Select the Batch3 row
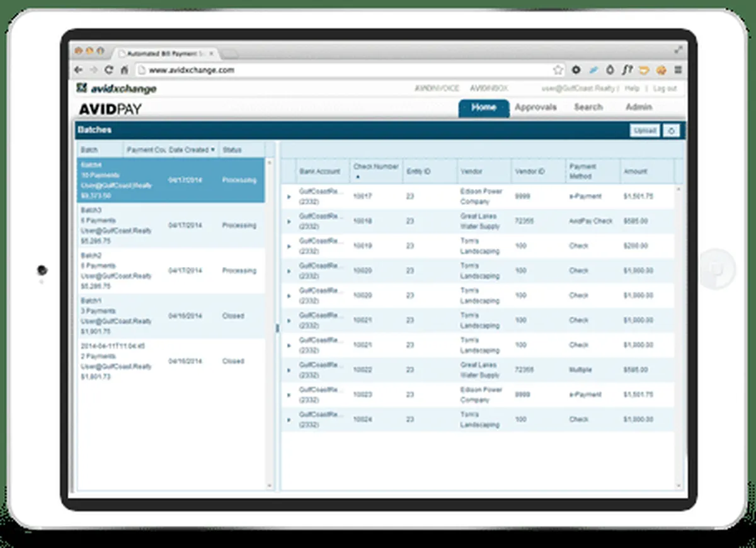Image resolution: width=756 pixels, height=548 pixels. click(171, 225)
